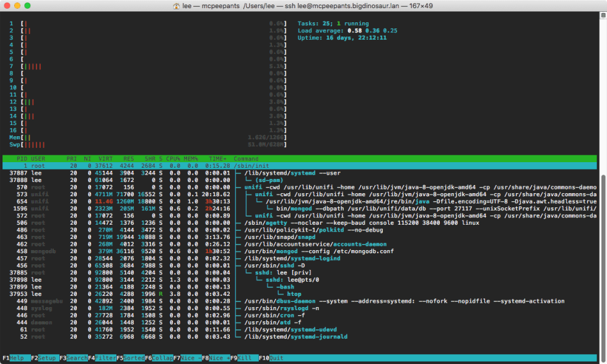The height and width of the screenshot is (364, 607).
Task: Open F1 Help in htop
Action: 16,358
